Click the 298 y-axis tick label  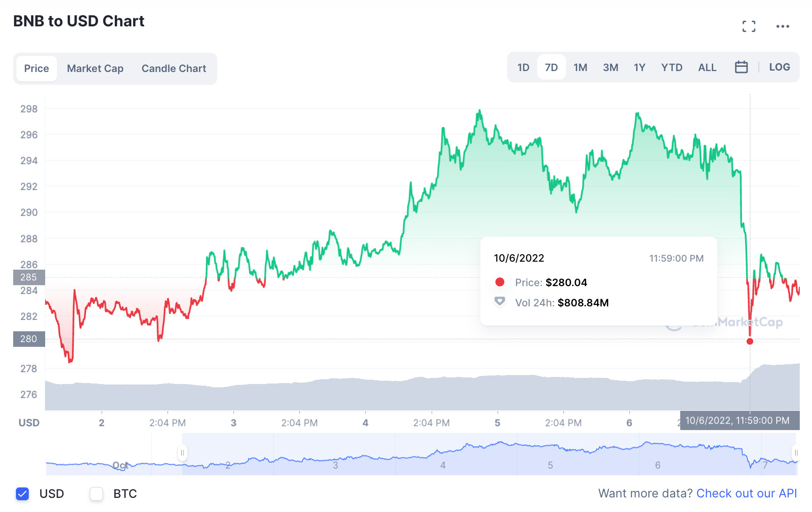coord(29,109)
